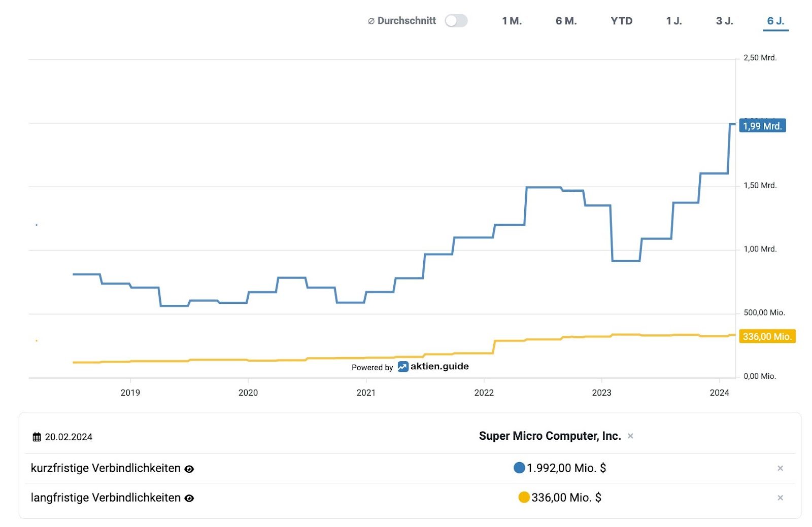Click the calendar icon beside 20.02.2024
Image resolution: width=812 pixels, height=527 pixels.
tap(37, 437)
